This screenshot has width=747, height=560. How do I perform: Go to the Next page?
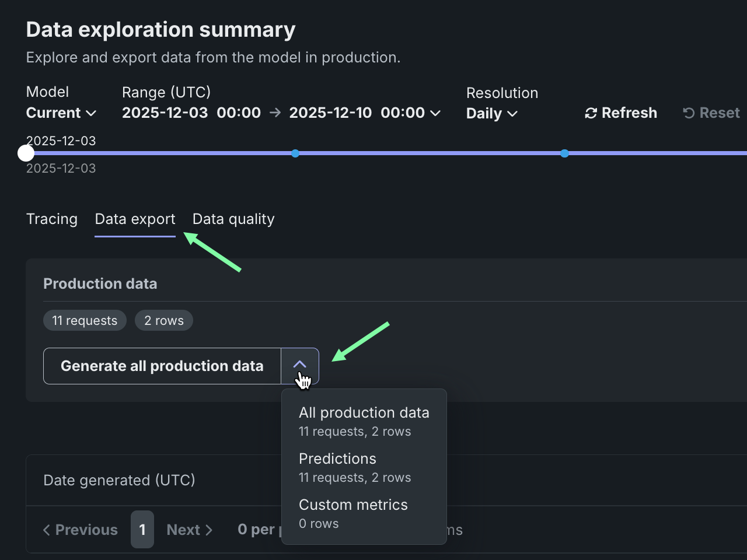click(x=189, y=530)
